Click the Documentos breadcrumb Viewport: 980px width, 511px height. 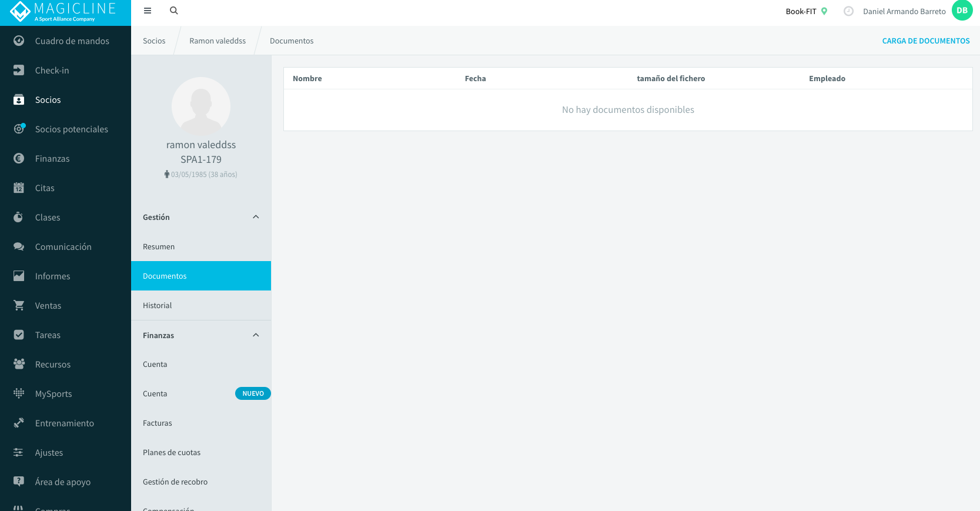pos(292,41)
